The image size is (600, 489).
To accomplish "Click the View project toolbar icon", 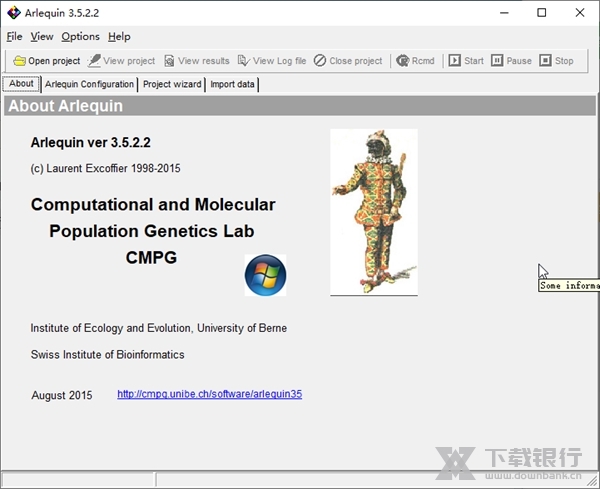I will click(95, 61).
